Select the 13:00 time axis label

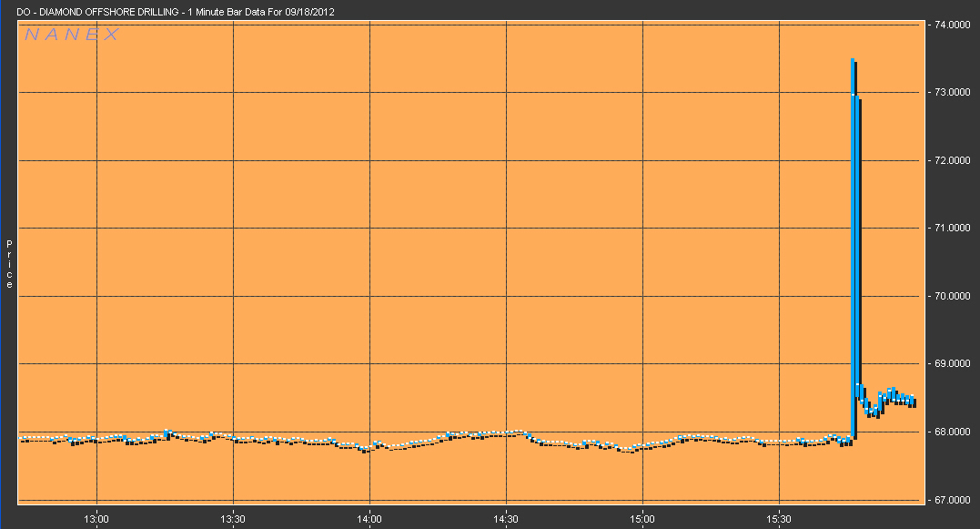tap(96, 519)
